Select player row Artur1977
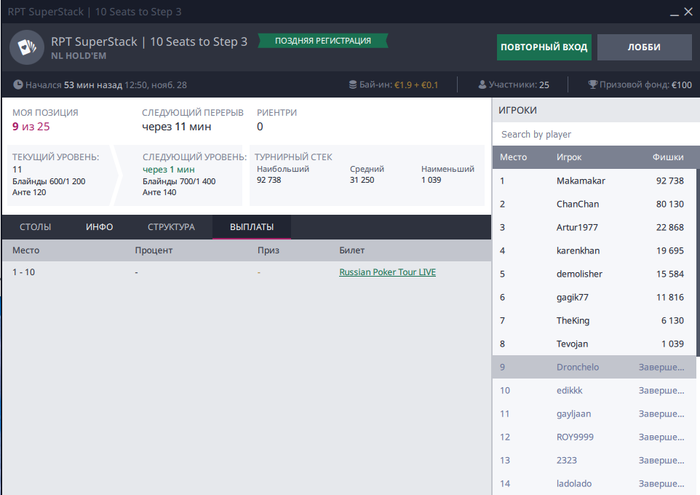The height and width of the screenshot is (495, 700). click(x=594, y=227)
